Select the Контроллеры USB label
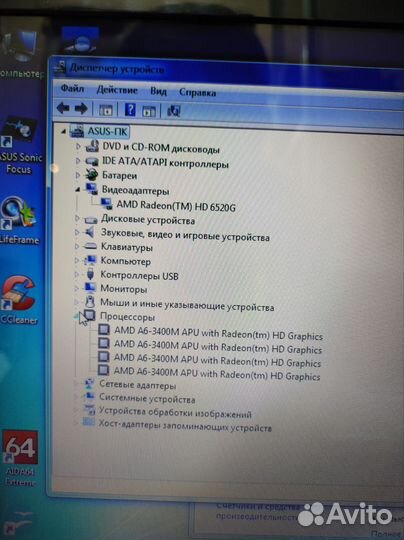 click(139, 276)
